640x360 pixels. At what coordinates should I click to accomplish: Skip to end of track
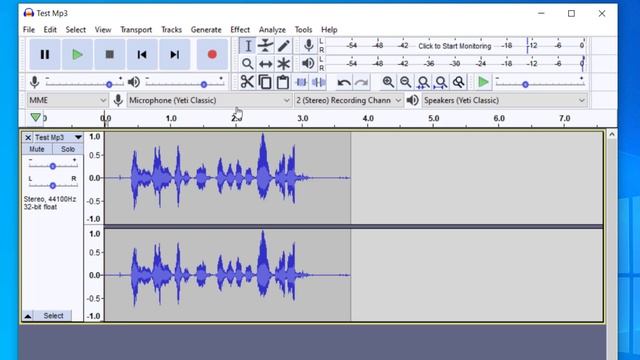[174, 54]
